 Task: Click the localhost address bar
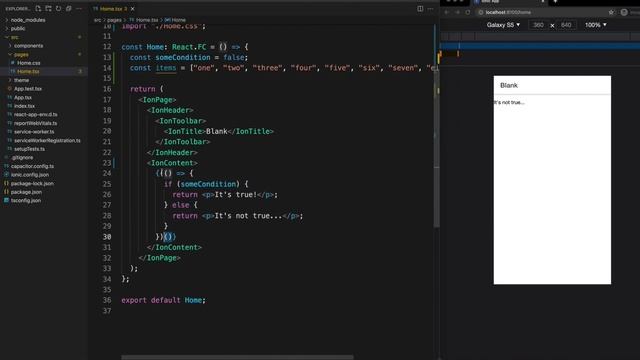tap(546, 12)
